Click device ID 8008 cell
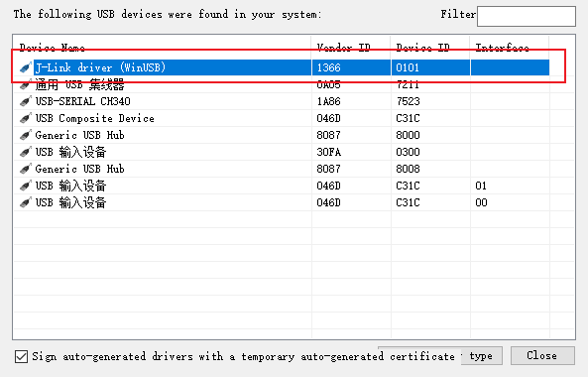The image size is (588, 377). coord(408,169)
